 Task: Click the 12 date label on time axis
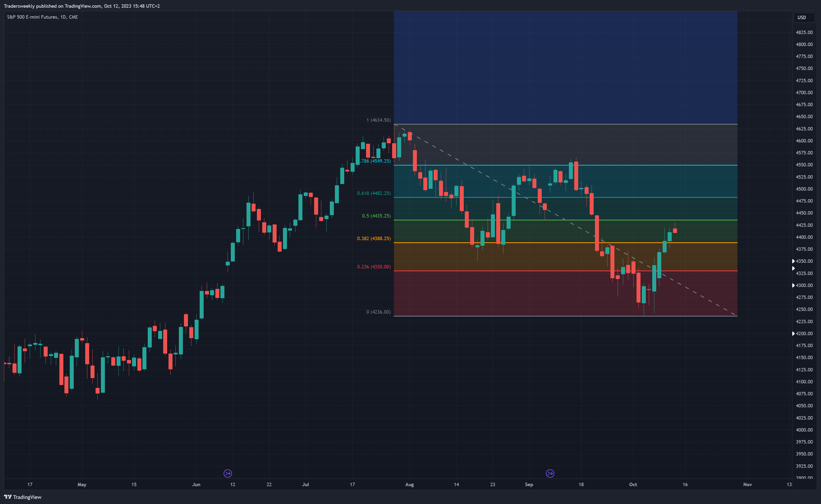[x=233, y=485]
